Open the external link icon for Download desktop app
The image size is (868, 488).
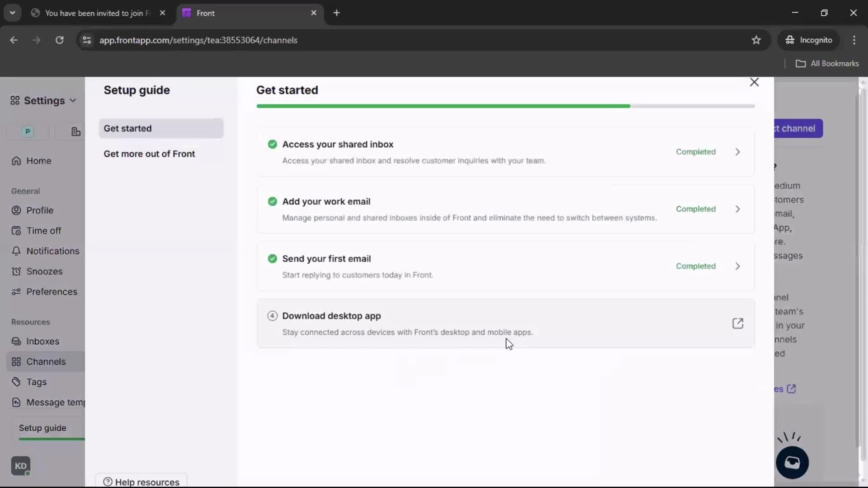coord(737,324)
